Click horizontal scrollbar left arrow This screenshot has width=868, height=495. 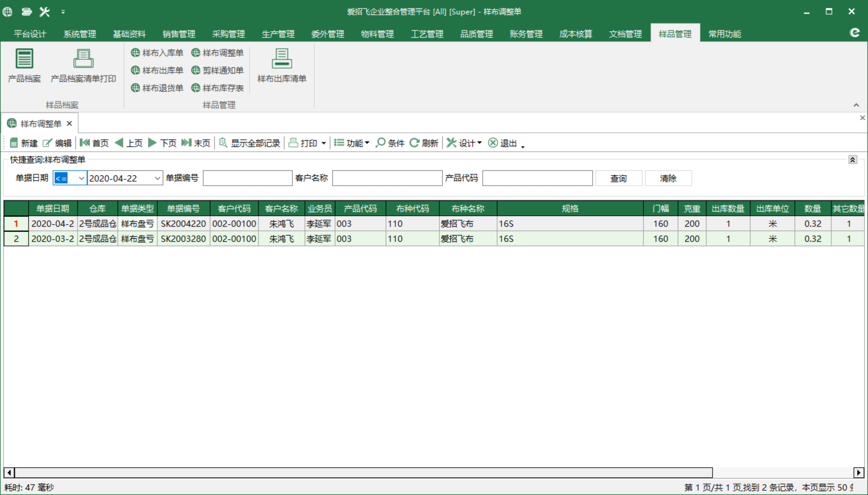pos(9,472)
